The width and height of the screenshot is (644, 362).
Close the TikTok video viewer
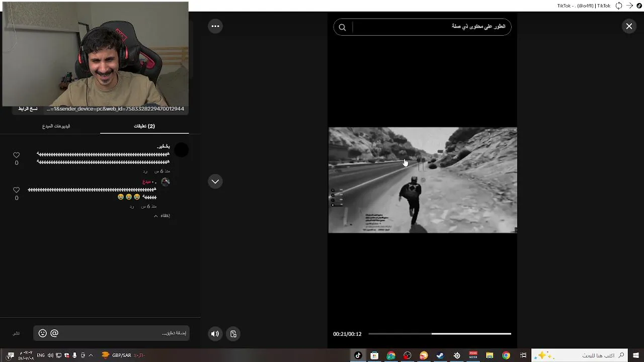pyautogui.click(x=629, y=26)
